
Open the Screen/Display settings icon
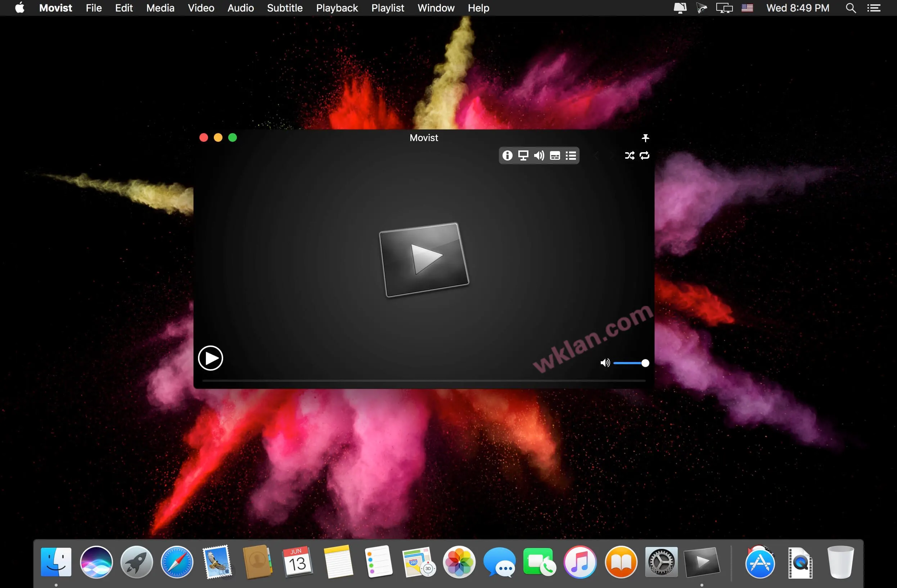point(523,156)
